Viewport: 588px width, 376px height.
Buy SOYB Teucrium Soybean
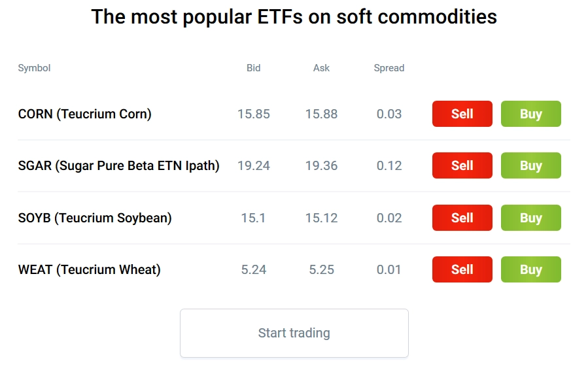(x=530, y=218)
